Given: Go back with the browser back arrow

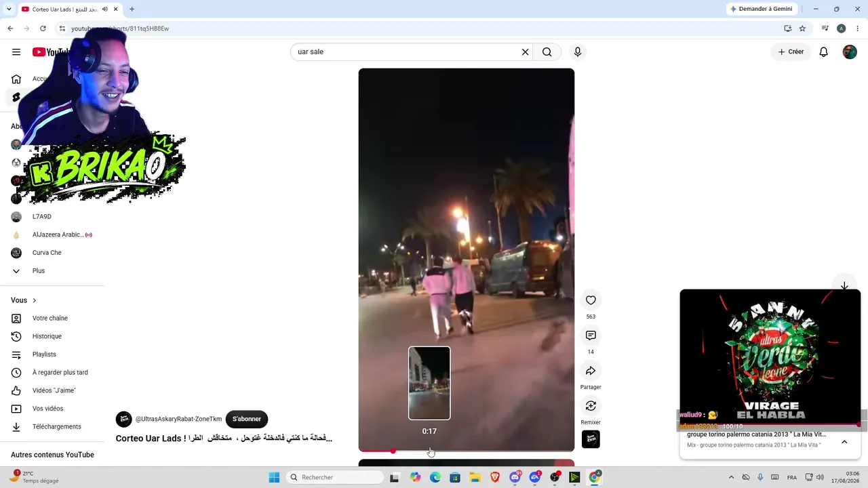Looking at the screenshot, I should 10,28.
